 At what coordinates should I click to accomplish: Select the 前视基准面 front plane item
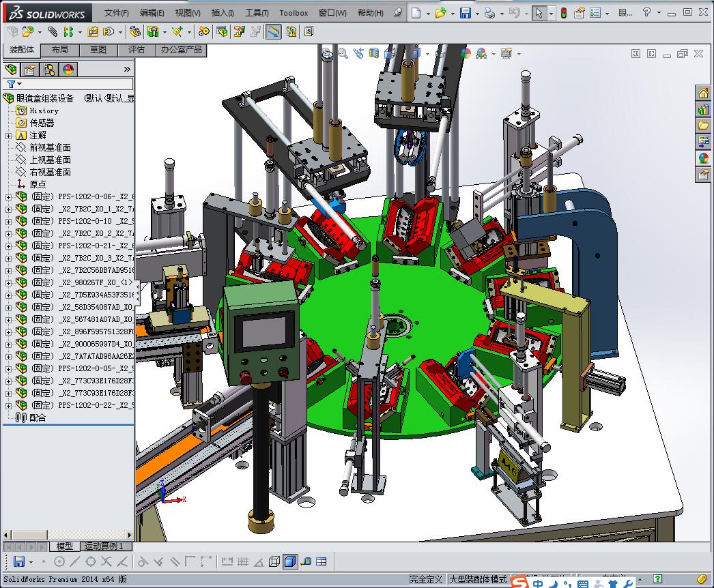[x=50, y=147]
